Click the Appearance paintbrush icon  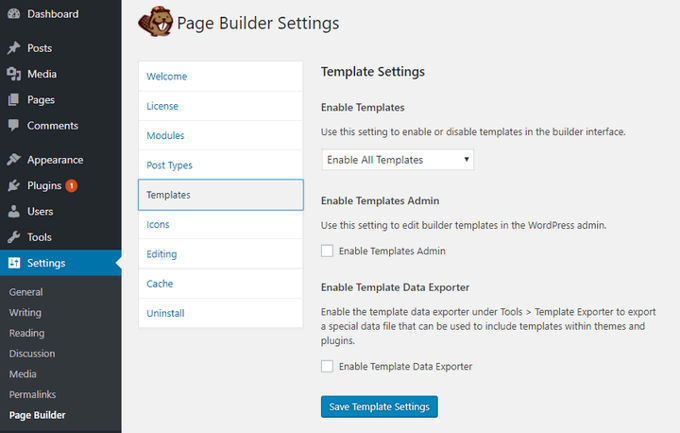pyautogui.click(x=14, y=160)
